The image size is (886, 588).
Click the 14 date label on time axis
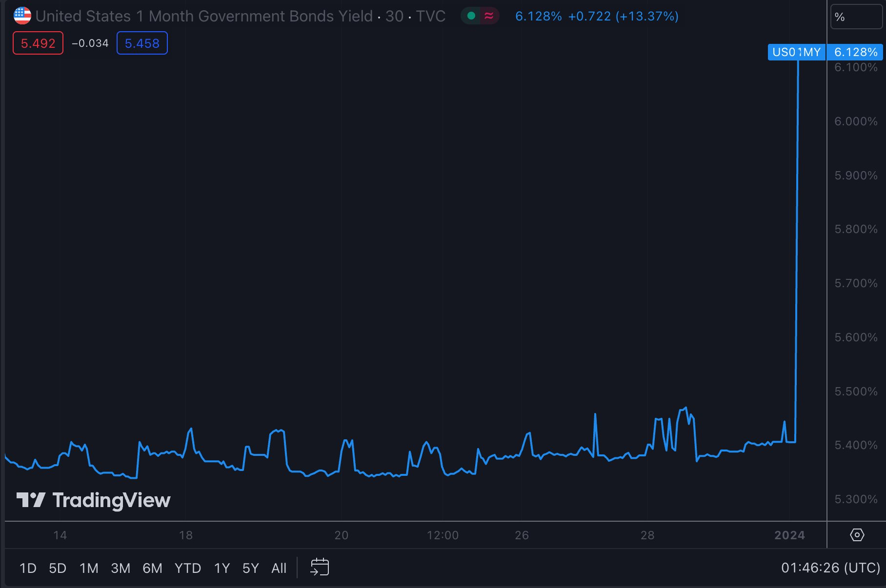tap(60, 535)
